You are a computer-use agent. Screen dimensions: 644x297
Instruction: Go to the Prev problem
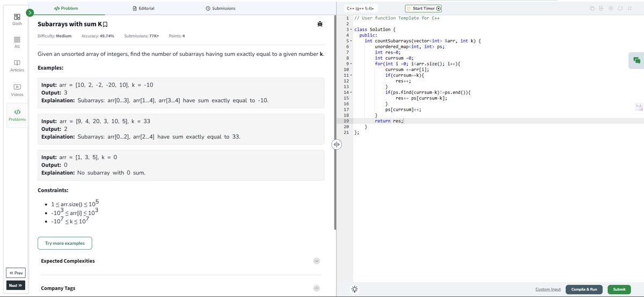pyautogui.click(x=15, y=273)
